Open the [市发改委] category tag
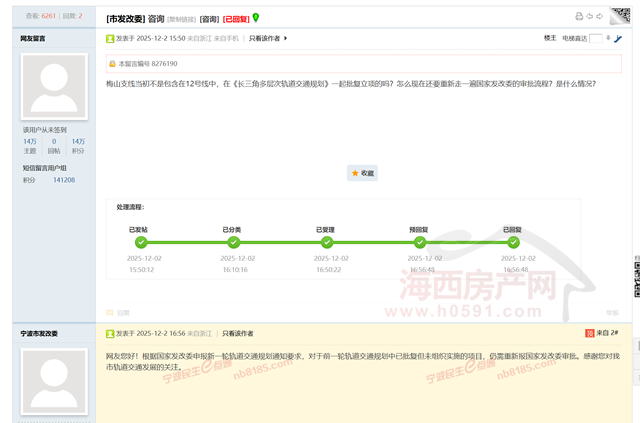Image resolution: width=640 pixels, height=423 pixels. pyautogui.click(x=124, y=18)
